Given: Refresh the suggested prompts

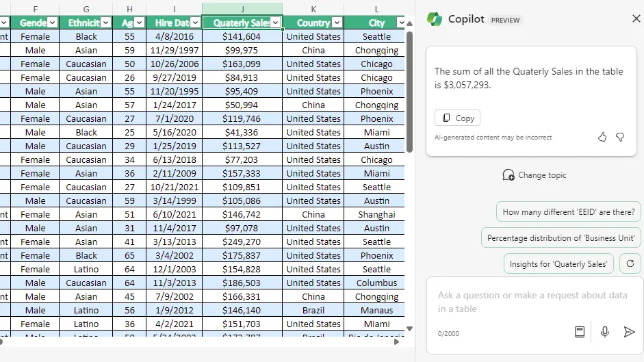Looking at the screenshot, I should 630,263.
